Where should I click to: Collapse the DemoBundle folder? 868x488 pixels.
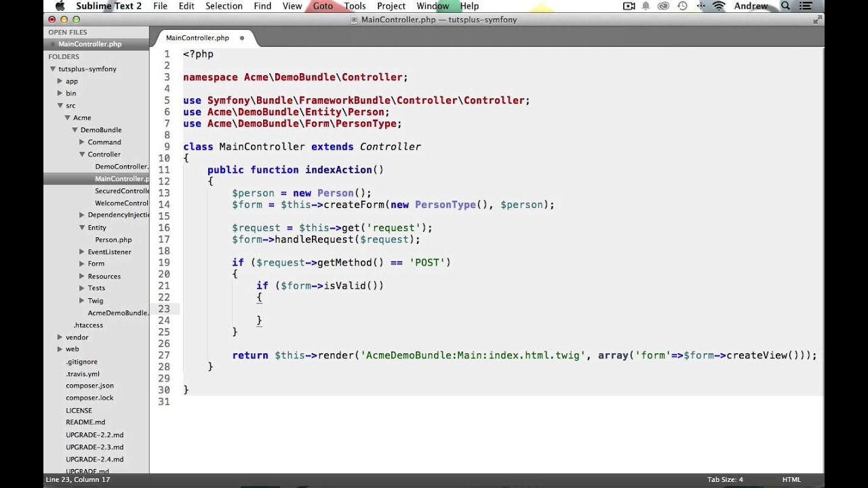[75, 130]
